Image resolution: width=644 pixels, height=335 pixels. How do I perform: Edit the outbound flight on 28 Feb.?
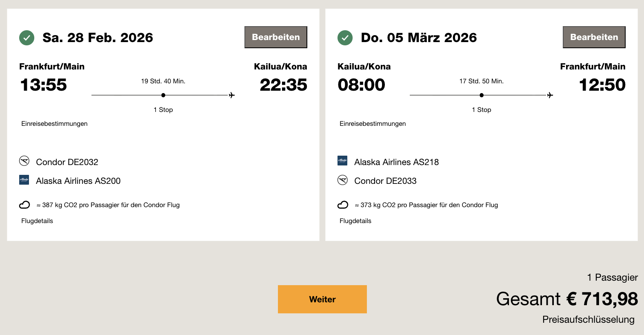[x=276, y=37]
